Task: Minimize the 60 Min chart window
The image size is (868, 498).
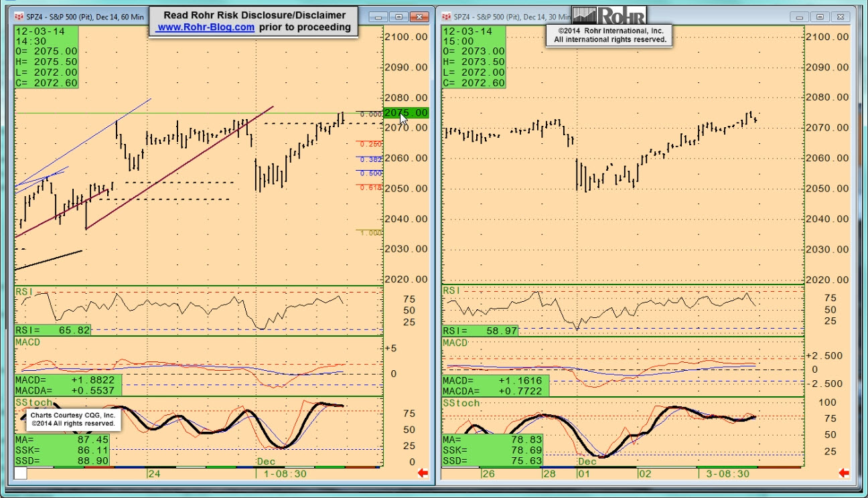Action: click(x=380, y=17)
